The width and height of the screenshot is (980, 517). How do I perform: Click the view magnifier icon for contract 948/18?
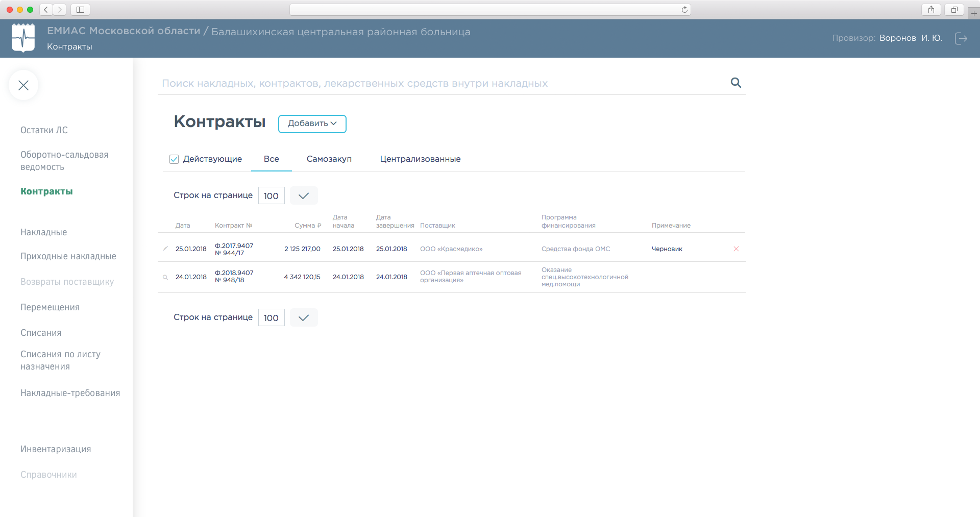tap(165, 277)
